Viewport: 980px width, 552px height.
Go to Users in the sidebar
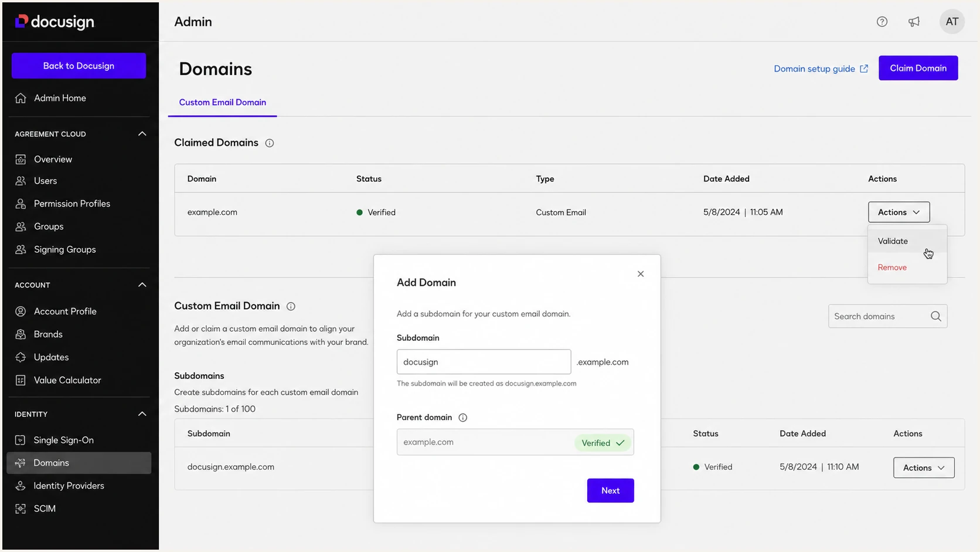[x=45, y=181]
